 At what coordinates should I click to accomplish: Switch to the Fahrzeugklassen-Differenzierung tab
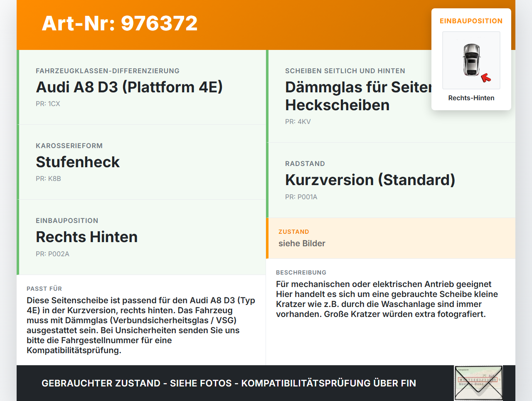coord(130,87)
